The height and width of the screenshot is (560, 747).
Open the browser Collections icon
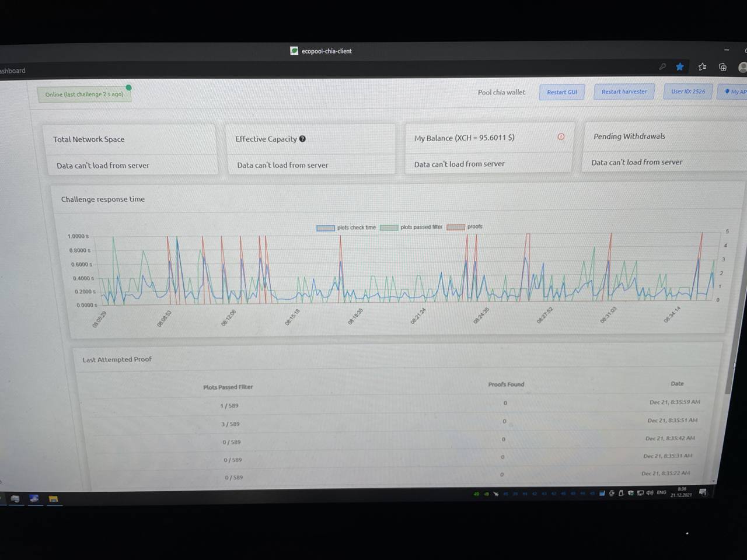(723, 67)
